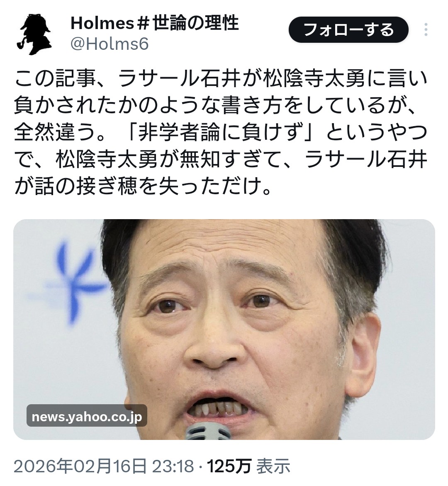Click the news.yahoo.co.jp domain label
This screenshot has width=448, height=486.
tap(87, 416)
